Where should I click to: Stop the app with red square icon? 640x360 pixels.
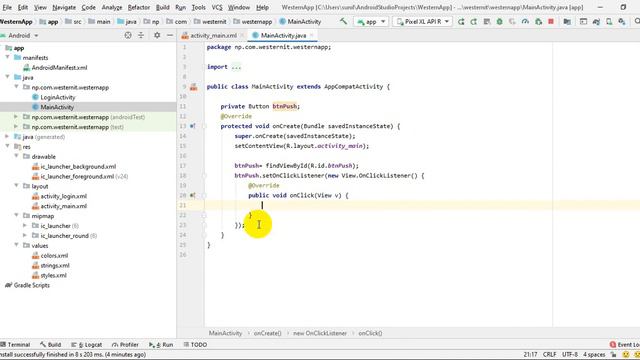point(551,22)
